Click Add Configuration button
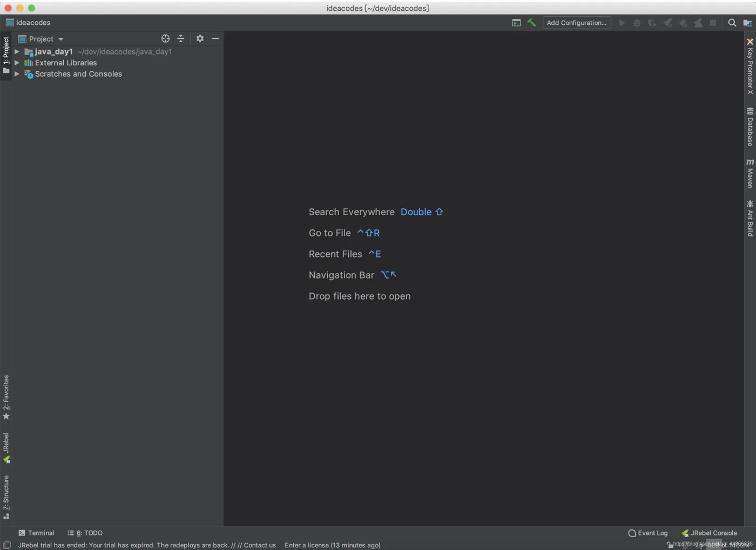Screen dimensions: 756x550 point(577,23)
